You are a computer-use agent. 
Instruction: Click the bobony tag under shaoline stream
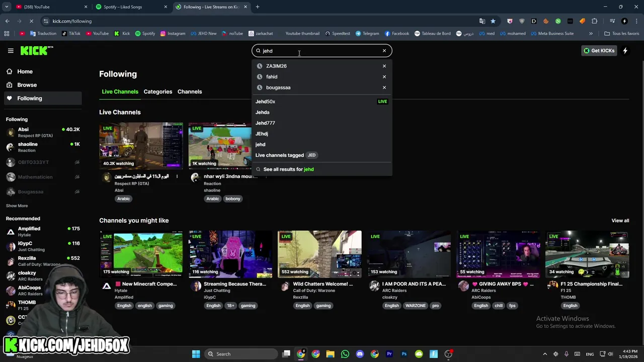tap(233, 199)
